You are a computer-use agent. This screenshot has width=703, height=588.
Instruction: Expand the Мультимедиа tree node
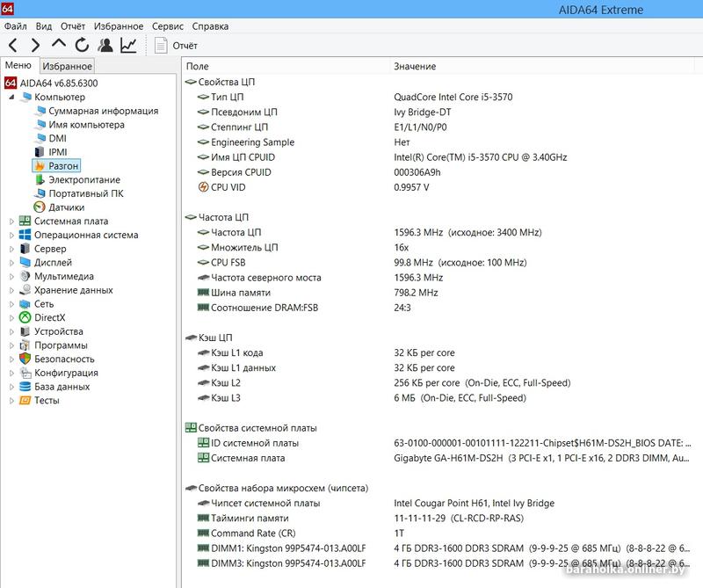(x=11, y=276)
